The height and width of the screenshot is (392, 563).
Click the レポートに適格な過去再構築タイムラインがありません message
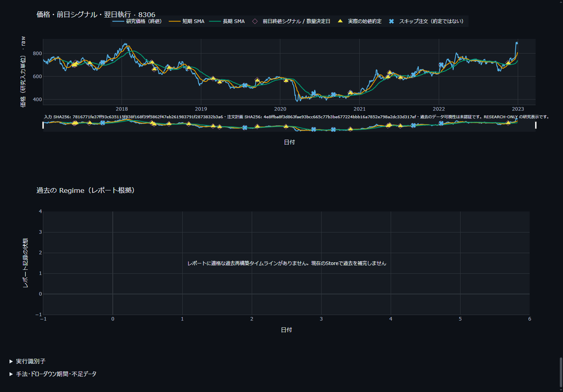pyautogui.click(x=287, y=263)
